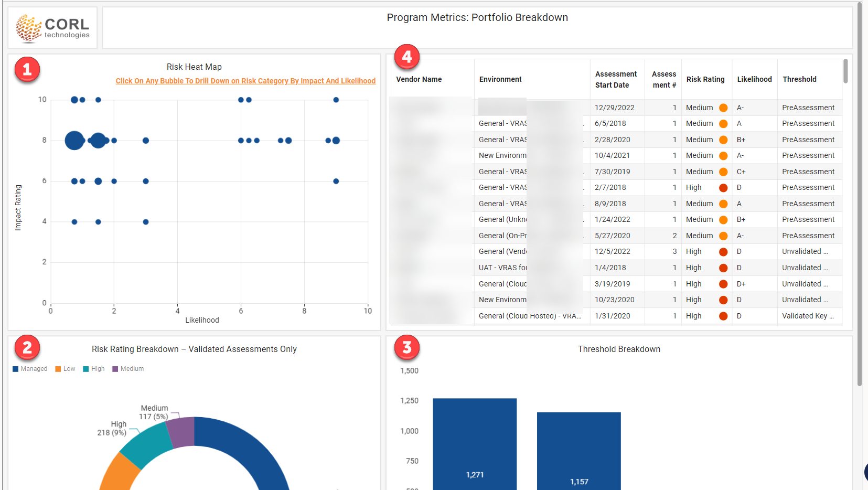
Task: Click the Low legend color swatch
Action: pos(58,369)
